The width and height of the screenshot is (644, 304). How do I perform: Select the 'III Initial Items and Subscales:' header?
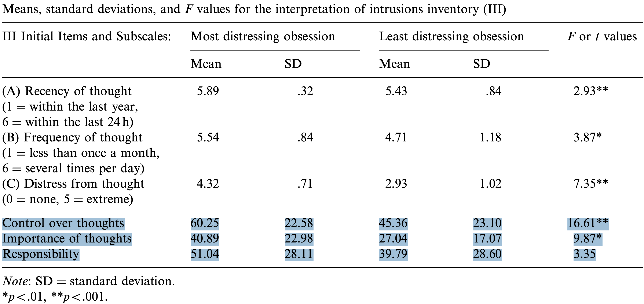point(87,37)
